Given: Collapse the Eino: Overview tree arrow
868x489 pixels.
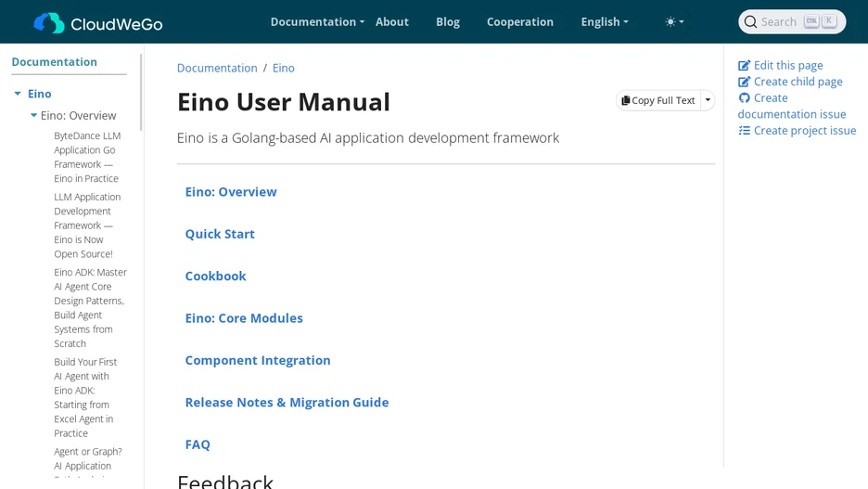Looking at the screenshot, I should (33, 115).
